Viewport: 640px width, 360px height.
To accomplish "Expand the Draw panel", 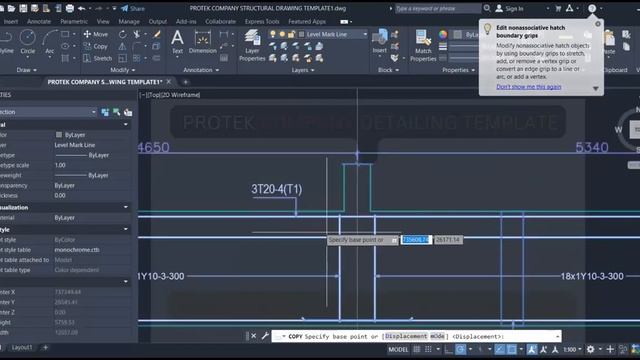I will click(27, 70).
